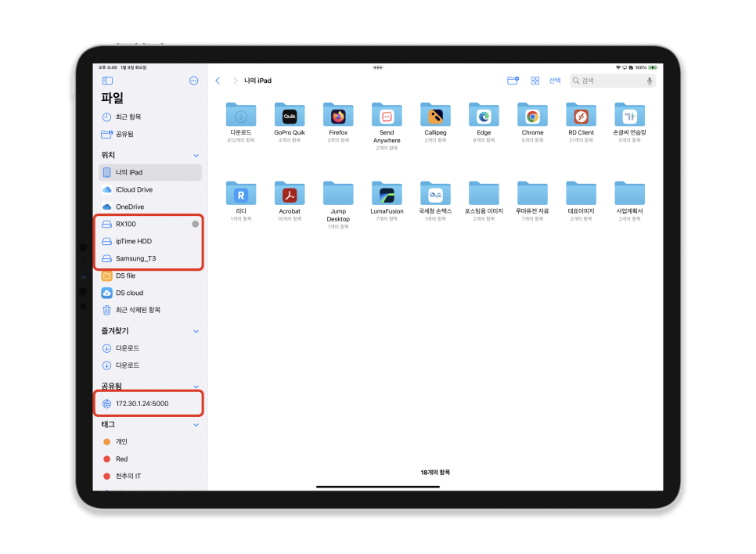
Task: Tap the 선택 select button
Action: [x=555, y=81]
